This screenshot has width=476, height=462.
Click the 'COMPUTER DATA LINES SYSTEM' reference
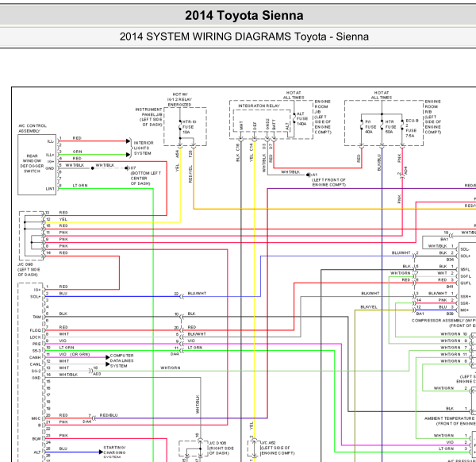121,360
